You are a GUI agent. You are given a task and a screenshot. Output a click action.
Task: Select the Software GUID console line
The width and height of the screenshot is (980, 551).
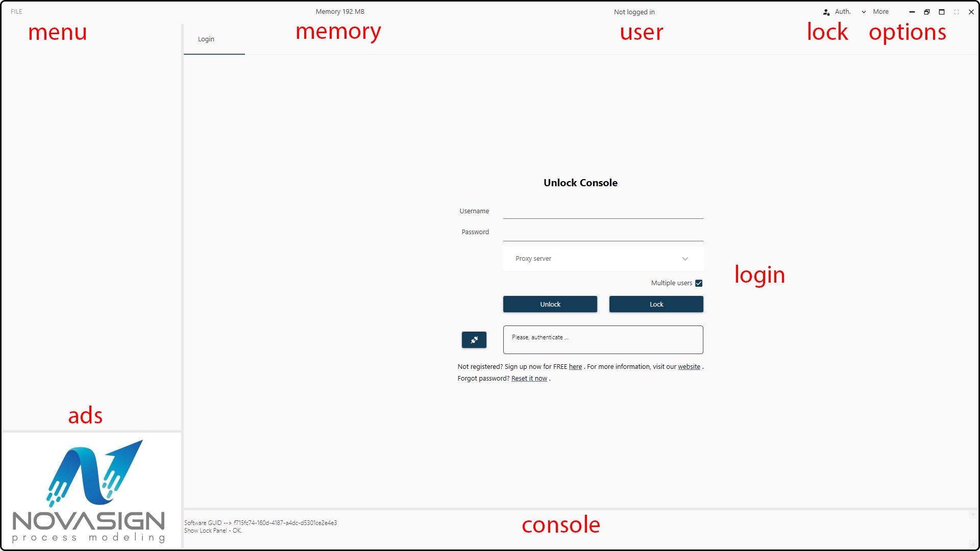[260, 523]
